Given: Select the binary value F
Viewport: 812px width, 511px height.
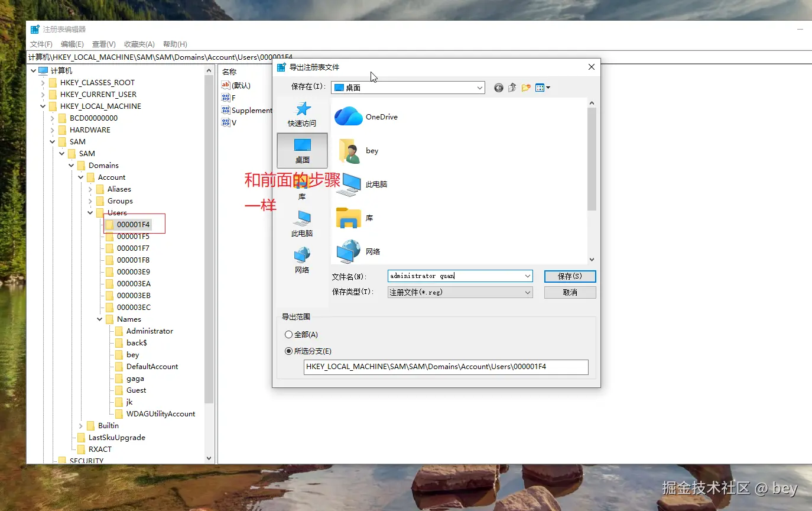Looking at the screenshot, I should pos(228,98).
